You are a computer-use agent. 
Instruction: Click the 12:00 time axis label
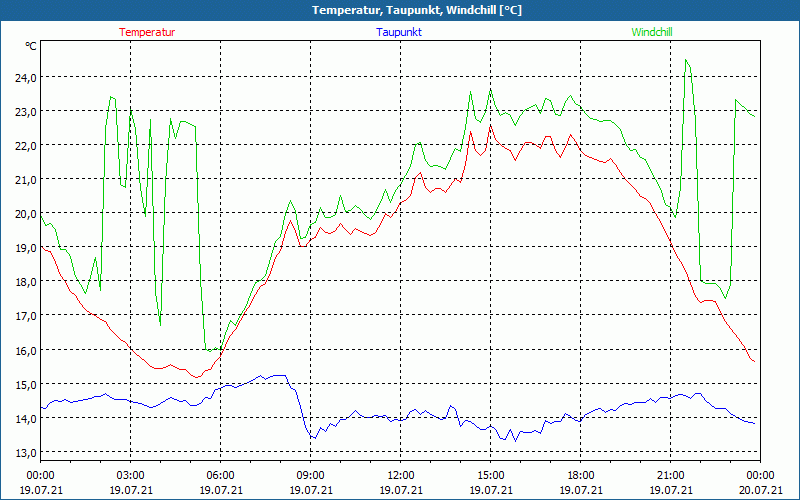click(x=401, y=476)
